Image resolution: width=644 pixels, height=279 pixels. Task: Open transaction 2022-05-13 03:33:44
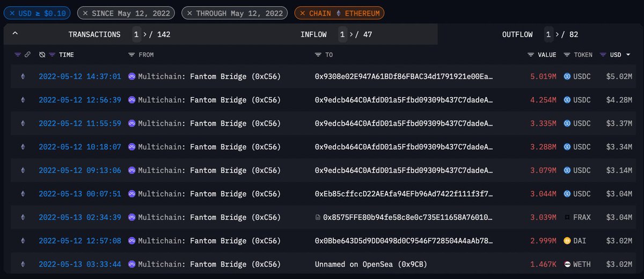point(80,264)
